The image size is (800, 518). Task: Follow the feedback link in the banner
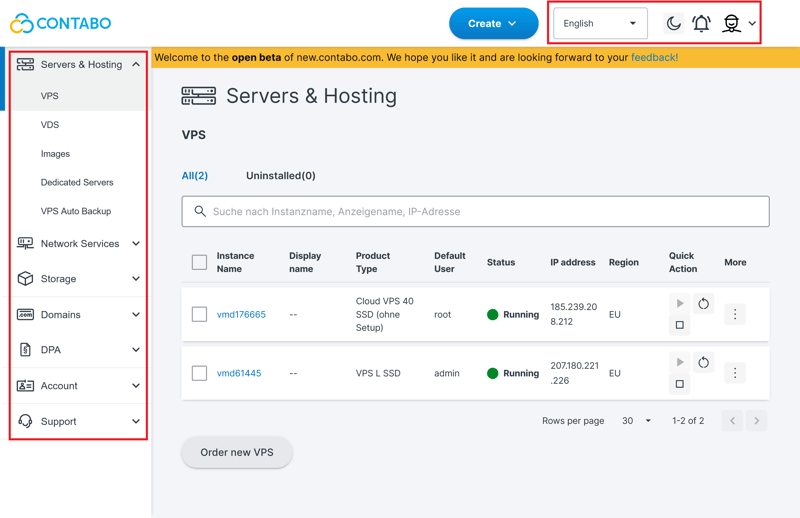[x=654, y=57]
